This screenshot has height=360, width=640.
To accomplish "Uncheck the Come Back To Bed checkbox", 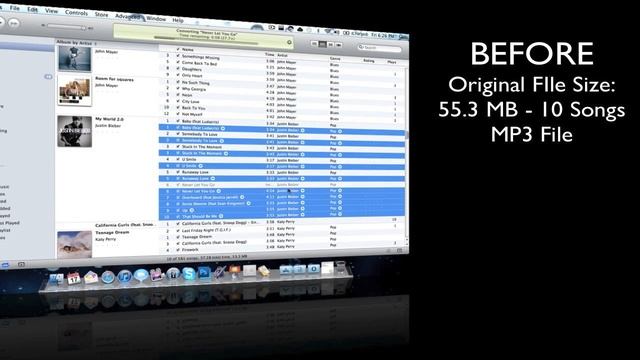I will tap(178, 63).
